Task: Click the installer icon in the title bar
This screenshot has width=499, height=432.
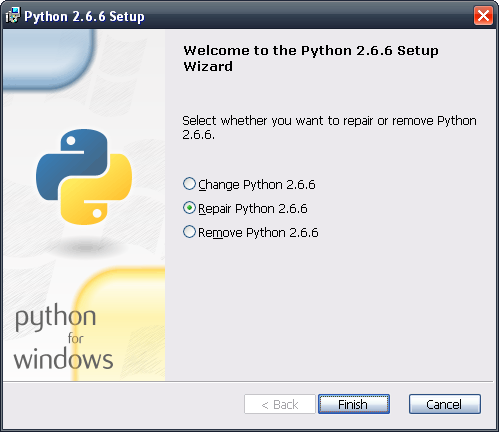Action: click(x=13, y=16)
